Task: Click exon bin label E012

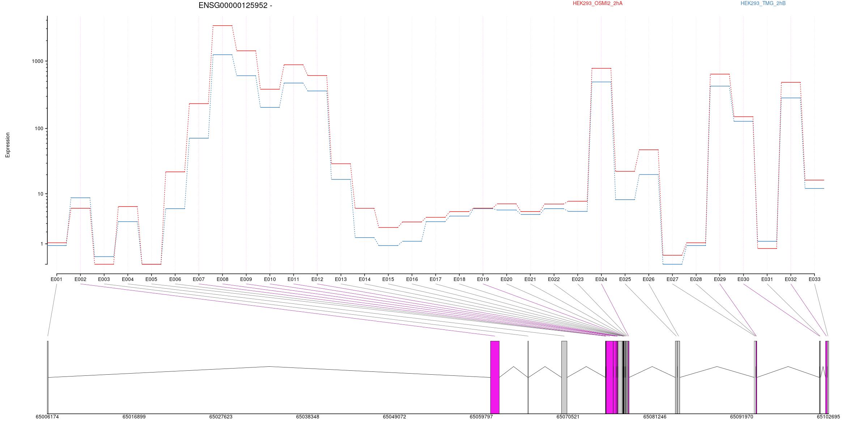Action: 317,279
